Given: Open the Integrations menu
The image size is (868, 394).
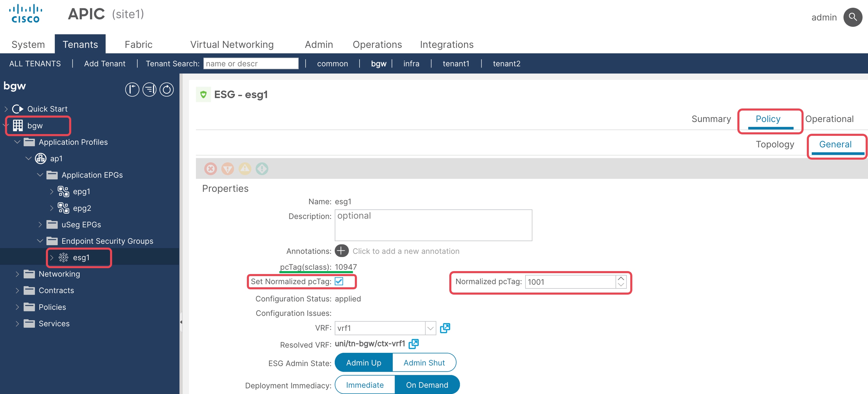Looking at the screenshot, I should pos(446,44).
